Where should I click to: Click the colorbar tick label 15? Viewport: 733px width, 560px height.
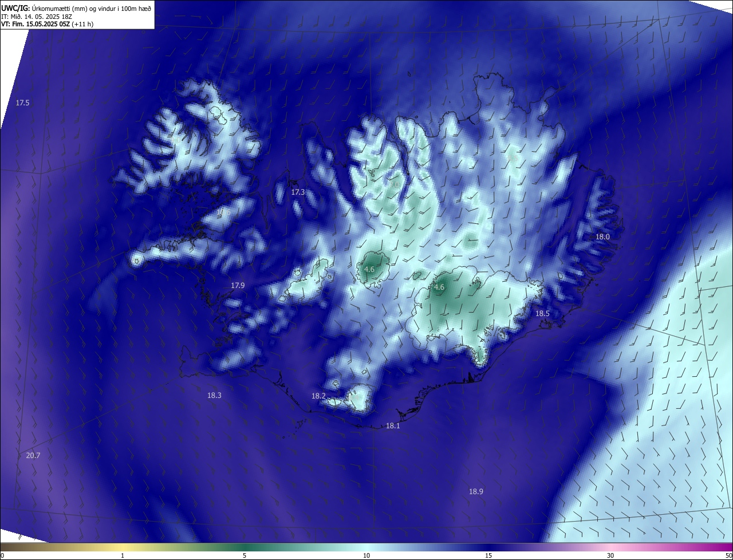pos(488,555)
